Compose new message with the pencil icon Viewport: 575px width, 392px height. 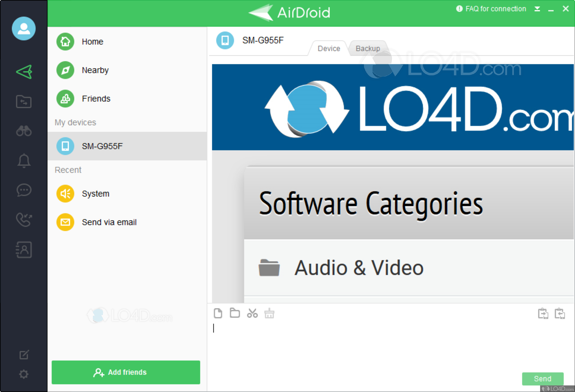pyautogui.click(x=24, y=354)
